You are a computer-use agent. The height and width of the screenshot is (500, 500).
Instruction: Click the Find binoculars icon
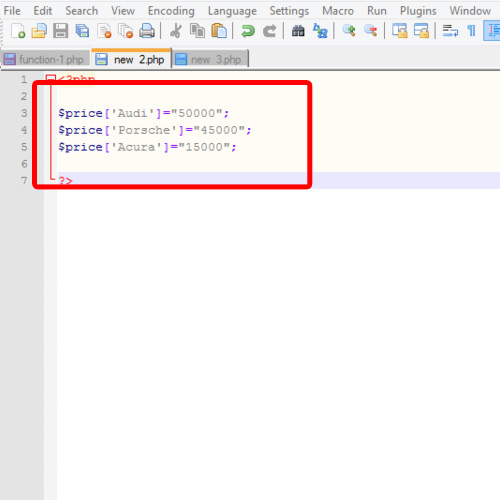click(298, 31)
